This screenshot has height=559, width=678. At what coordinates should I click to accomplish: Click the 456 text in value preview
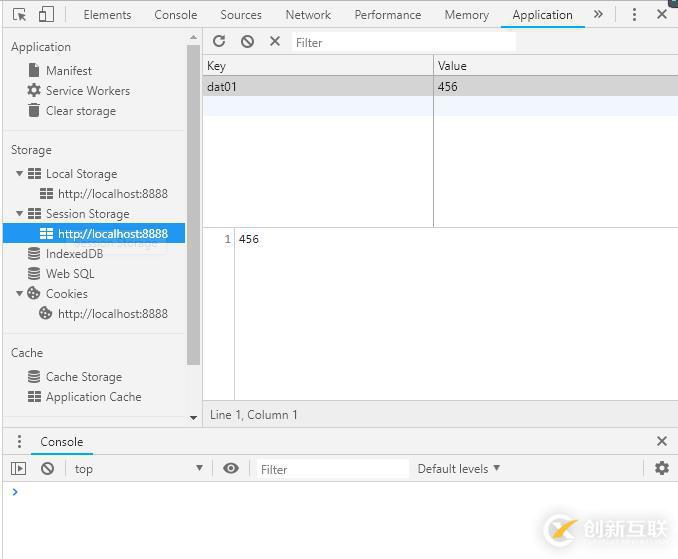click(249, 239)
